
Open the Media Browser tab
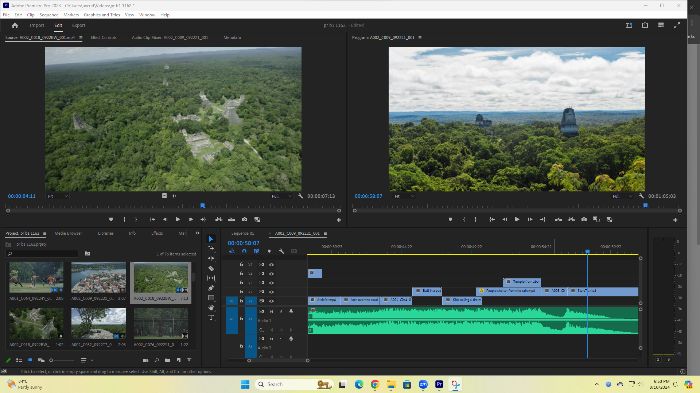tap(68, 233)
